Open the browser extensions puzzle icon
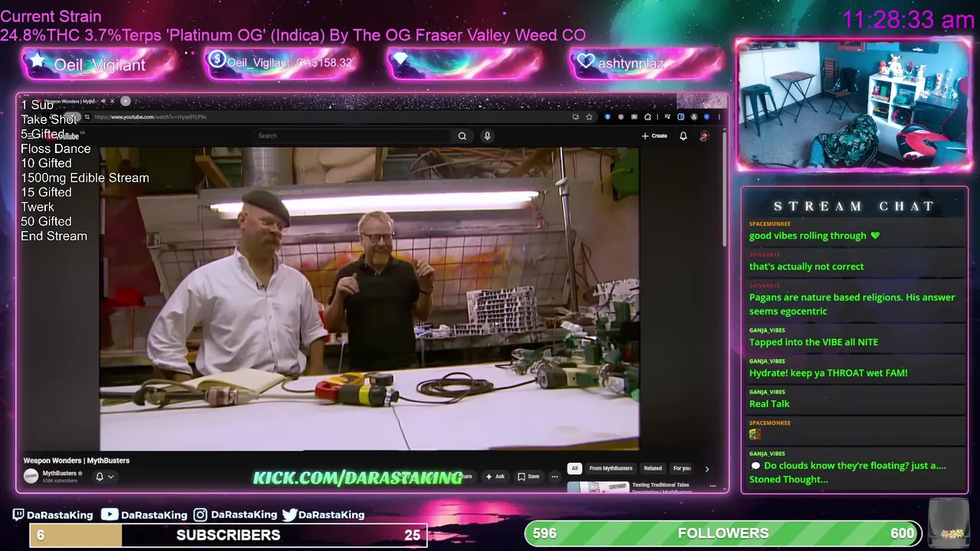Screen dimensions: 980x551 click(648, 117)
